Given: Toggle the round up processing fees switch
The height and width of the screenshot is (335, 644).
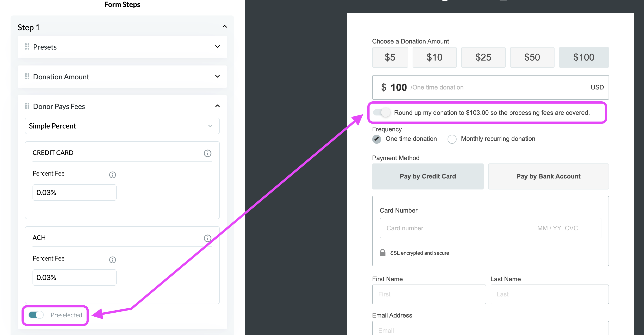Looking at the screenshot, I should coord(381,113).
